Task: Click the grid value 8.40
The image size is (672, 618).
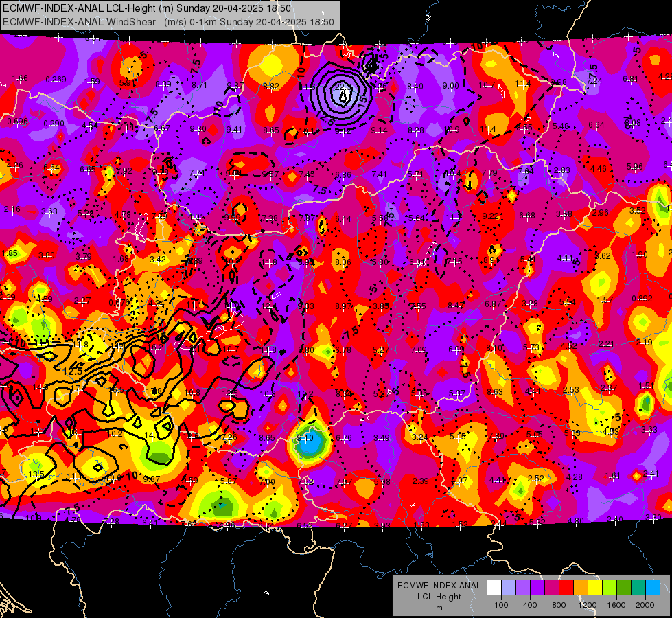Action: (415, 87)
